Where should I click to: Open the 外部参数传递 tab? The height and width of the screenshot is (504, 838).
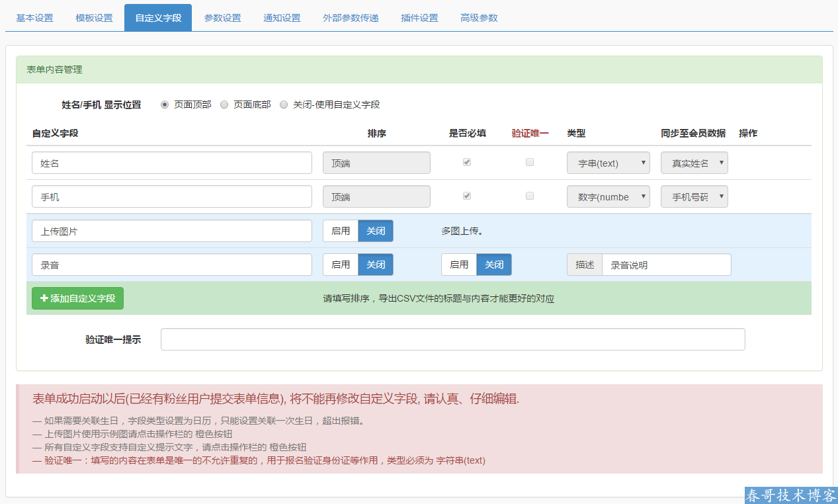[x=351, y=18]
